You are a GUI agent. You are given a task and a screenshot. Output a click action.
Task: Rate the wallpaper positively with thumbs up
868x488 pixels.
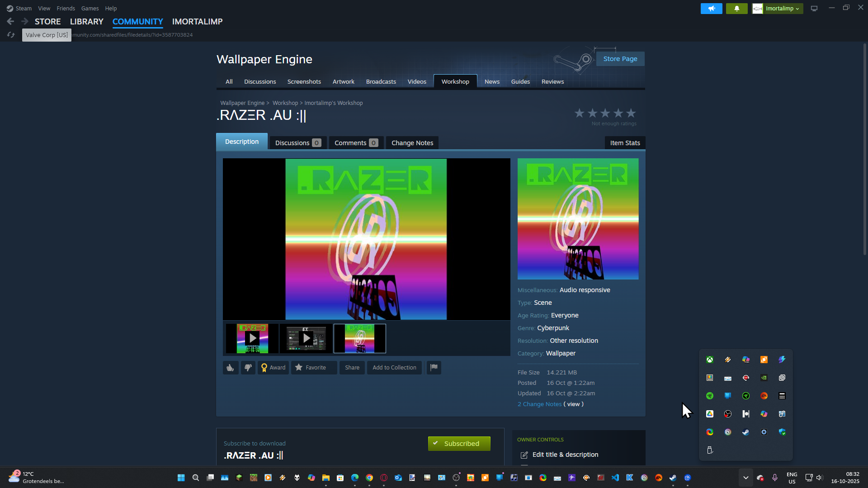230,368
